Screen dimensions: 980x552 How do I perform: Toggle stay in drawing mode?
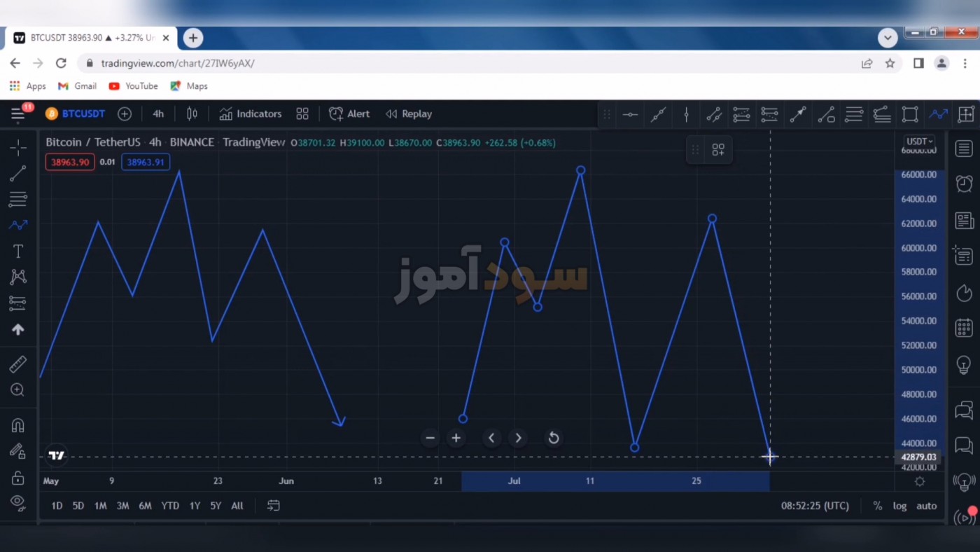18,452
